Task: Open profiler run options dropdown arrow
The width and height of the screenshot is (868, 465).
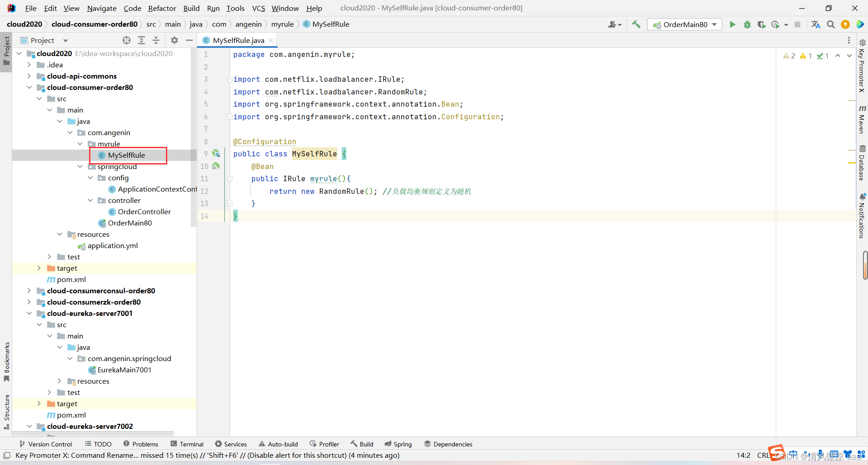Action: point(786,25)
